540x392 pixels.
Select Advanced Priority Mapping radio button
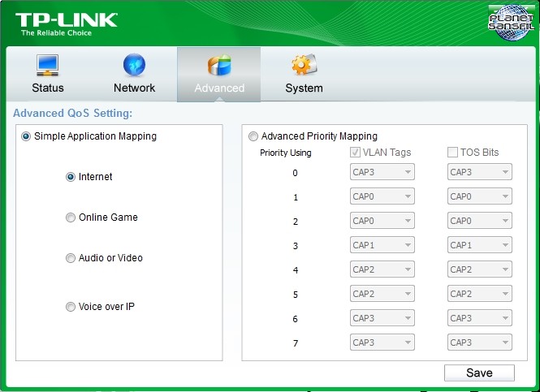pos(253,136)
